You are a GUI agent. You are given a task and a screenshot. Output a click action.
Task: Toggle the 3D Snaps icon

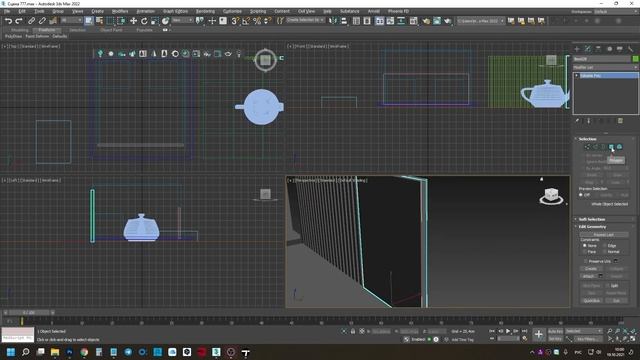coord(235,21)
